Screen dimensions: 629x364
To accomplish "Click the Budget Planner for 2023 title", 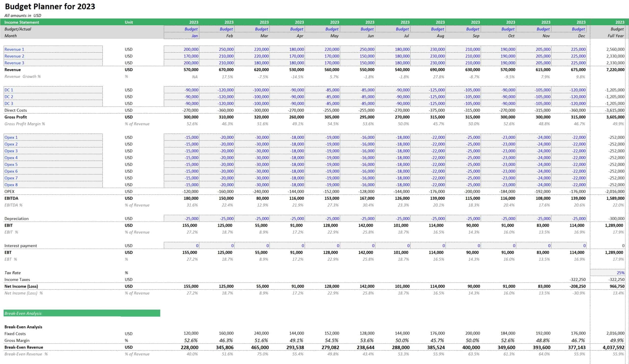I will (x=50, y=6).
